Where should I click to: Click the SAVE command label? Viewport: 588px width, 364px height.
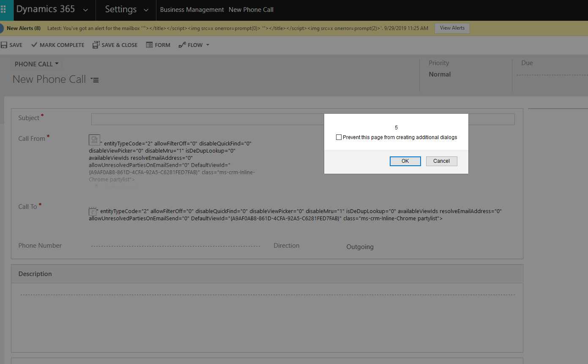coord(16,45)
